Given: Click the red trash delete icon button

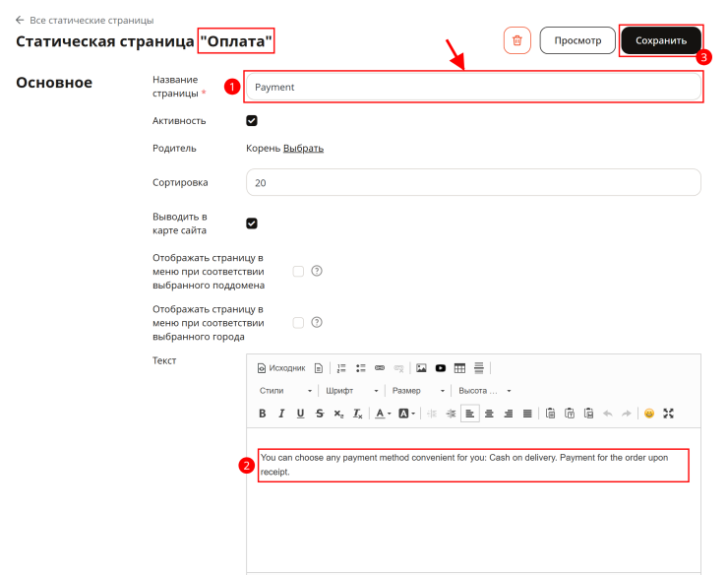Looking at the screenshot, I should point(516,40).
